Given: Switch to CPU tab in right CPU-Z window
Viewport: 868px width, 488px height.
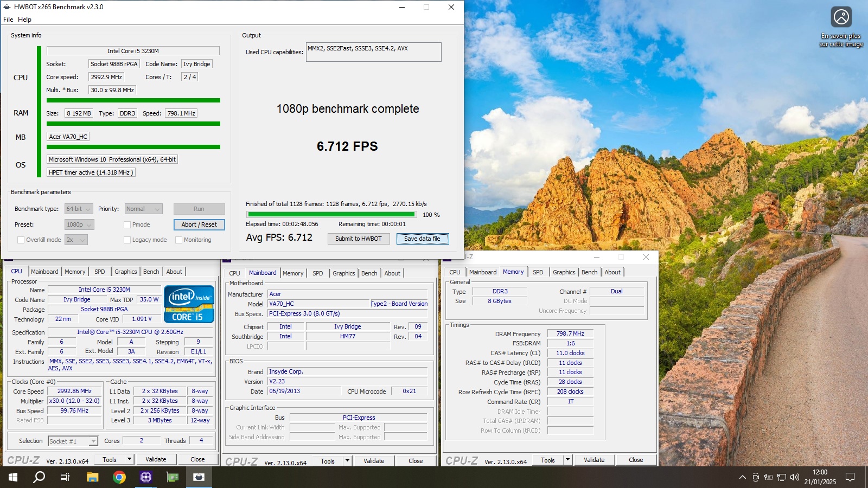Looking at the screenshot, I should pyautogui.click(x=455, y=272).
